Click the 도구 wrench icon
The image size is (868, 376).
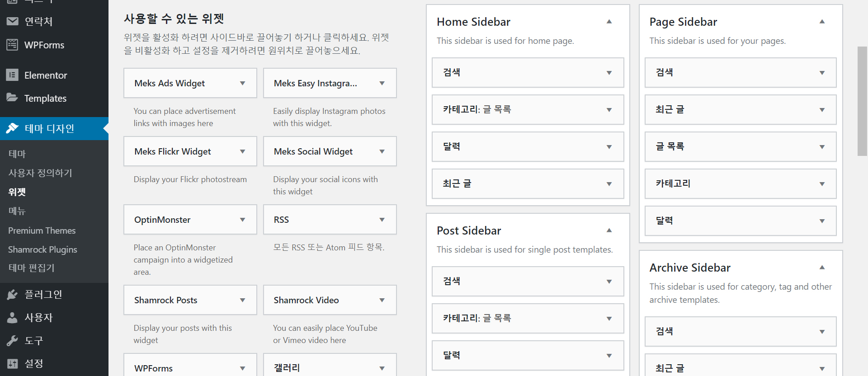click(12, 341)
